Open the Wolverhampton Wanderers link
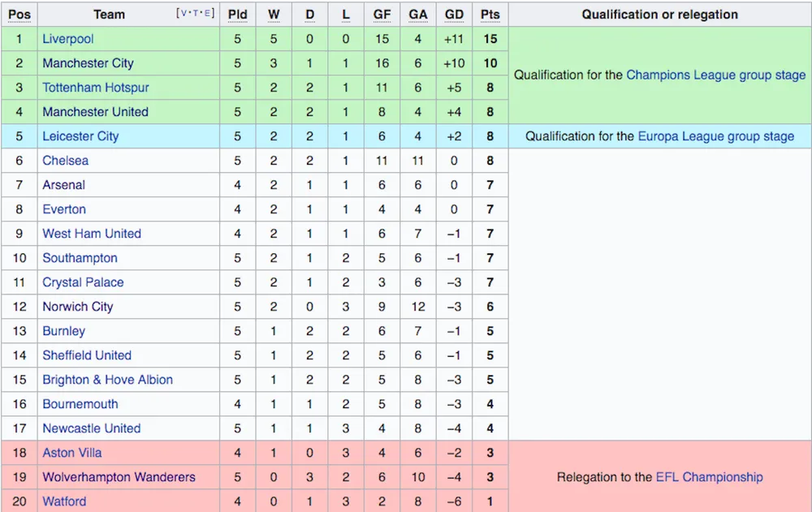 (x=119, y=477)
